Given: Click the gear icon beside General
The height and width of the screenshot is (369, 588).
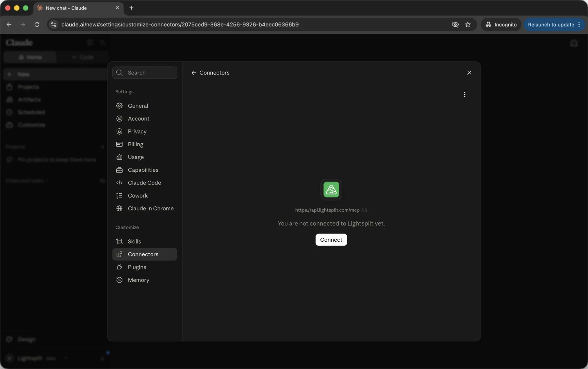Looking at the screenshot, I should [119, 106].
